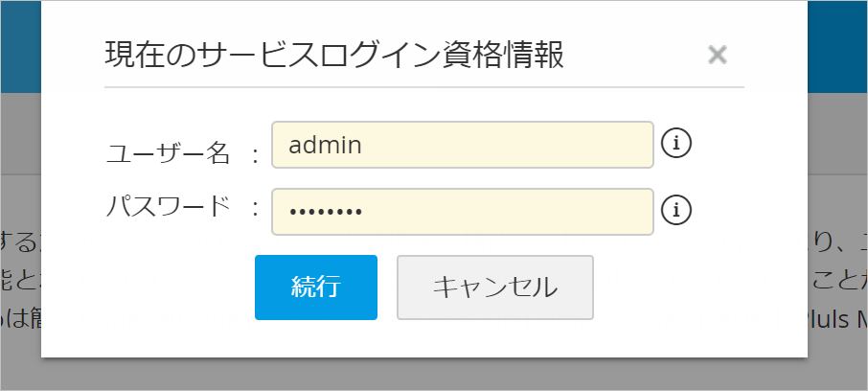This screenshot has width=868, height=391.
Task: Click the dimmed backdrop below the dialog
Action: tap(431, 376)
